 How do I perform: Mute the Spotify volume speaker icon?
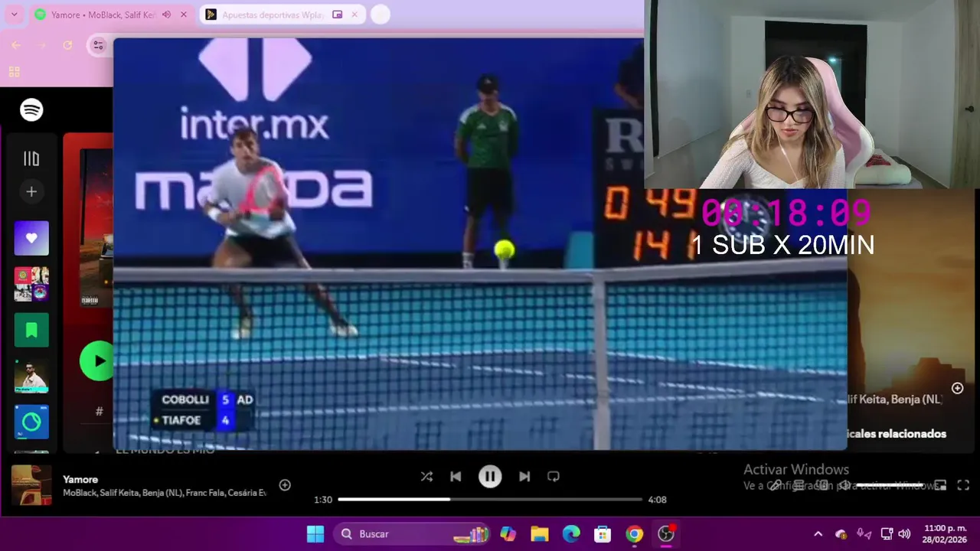(844, 485)
